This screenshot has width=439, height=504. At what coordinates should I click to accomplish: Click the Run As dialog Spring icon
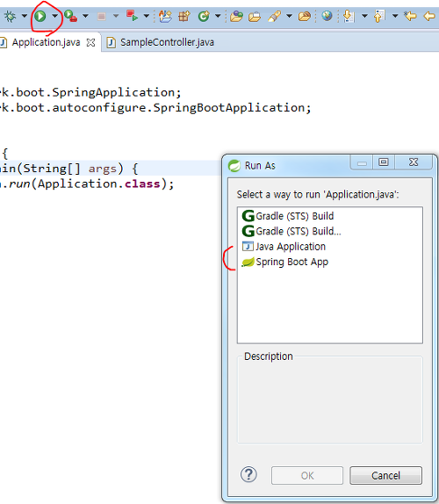234,166
